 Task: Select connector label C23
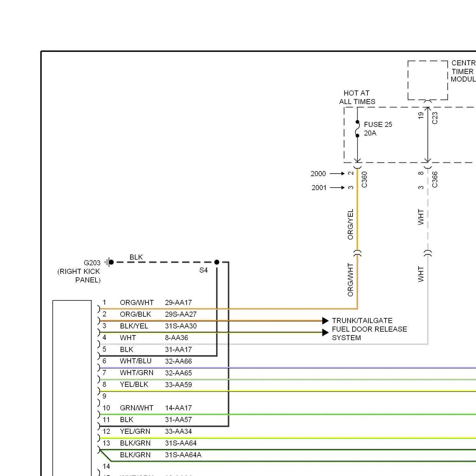click(x=435, y=118)
